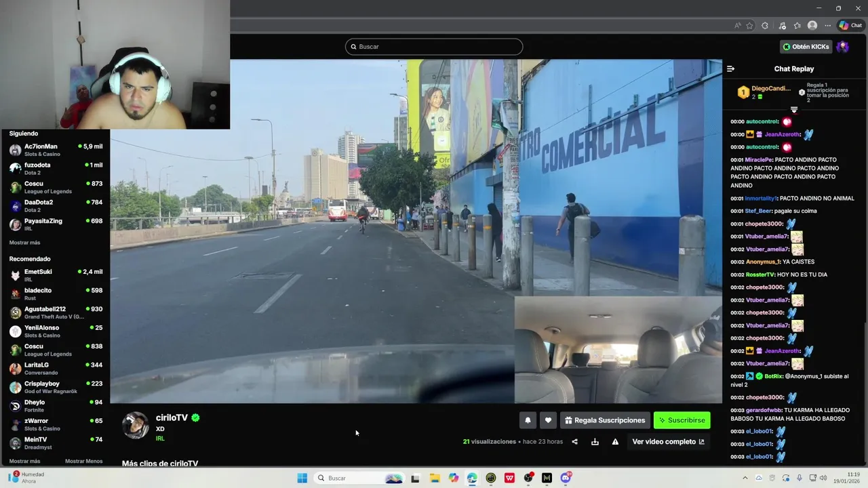Open YeniiAlonso avatar in Recomendado
This screenshot has height=488, width=868.
point(15,331)
